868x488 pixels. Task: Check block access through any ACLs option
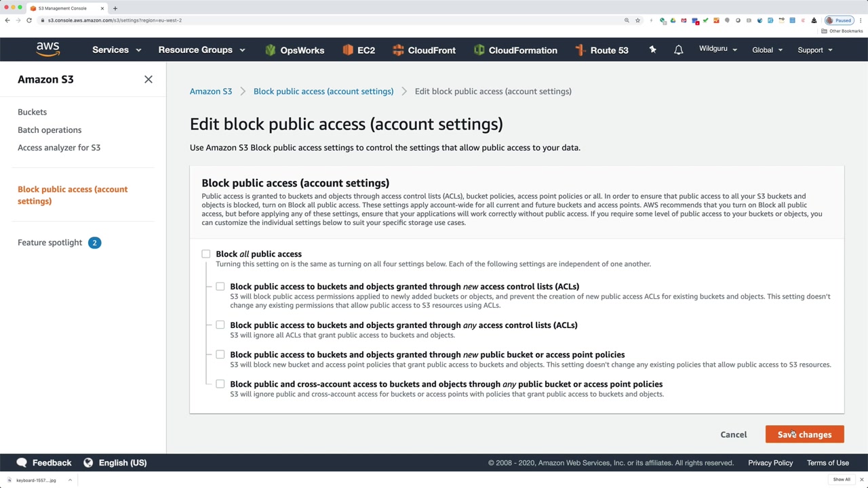pos(220,325)
